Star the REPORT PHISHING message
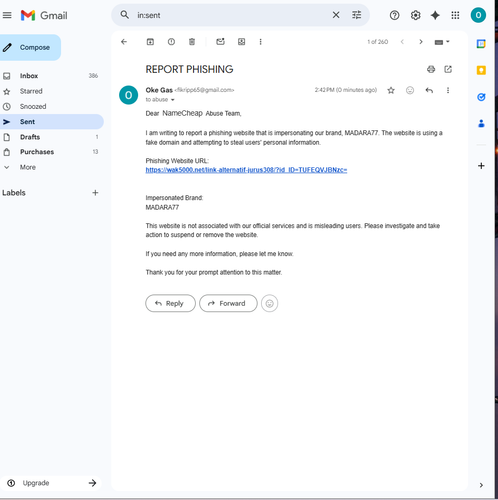498x500 pixels. click(x=391, y=90)
